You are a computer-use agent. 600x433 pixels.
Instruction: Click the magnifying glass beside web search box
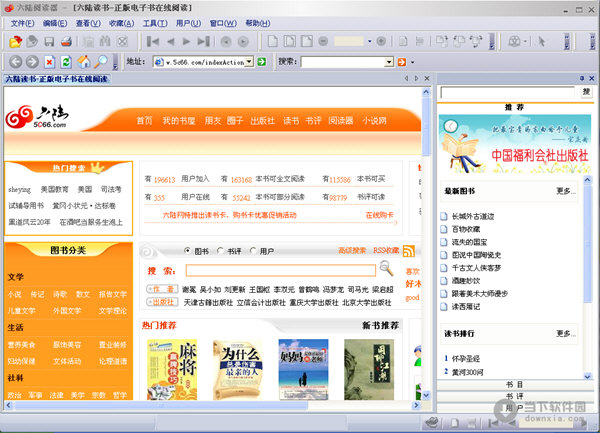click(386, 268)
